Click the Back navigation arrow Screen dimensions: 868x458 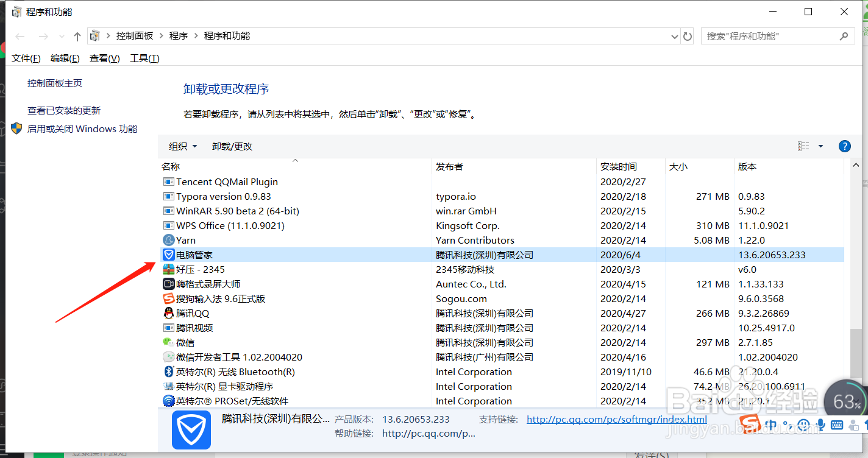(x=20, y=37)
